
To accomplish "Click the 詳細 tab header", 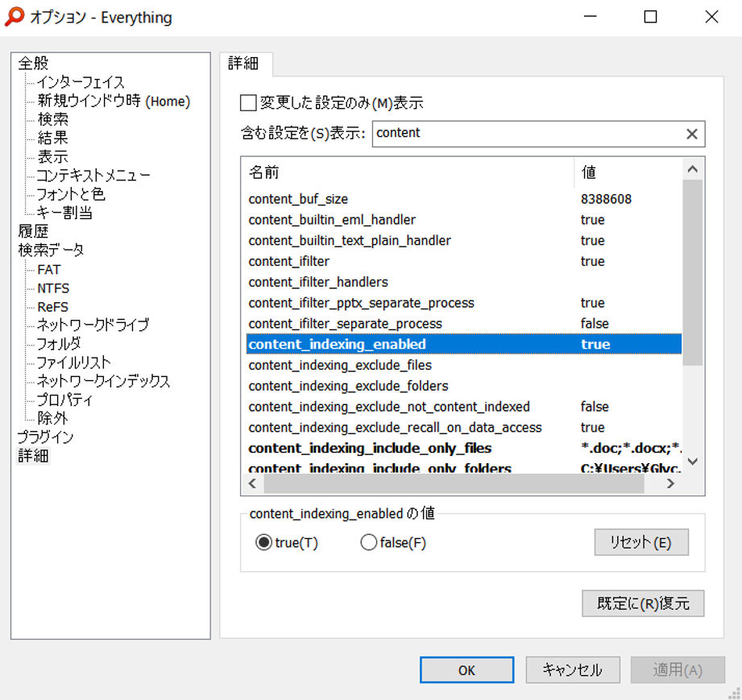I will (245, 64).
